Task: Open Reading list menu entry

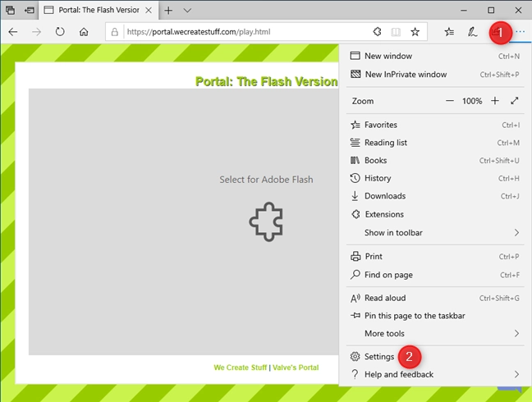Action: pos(435,143)
